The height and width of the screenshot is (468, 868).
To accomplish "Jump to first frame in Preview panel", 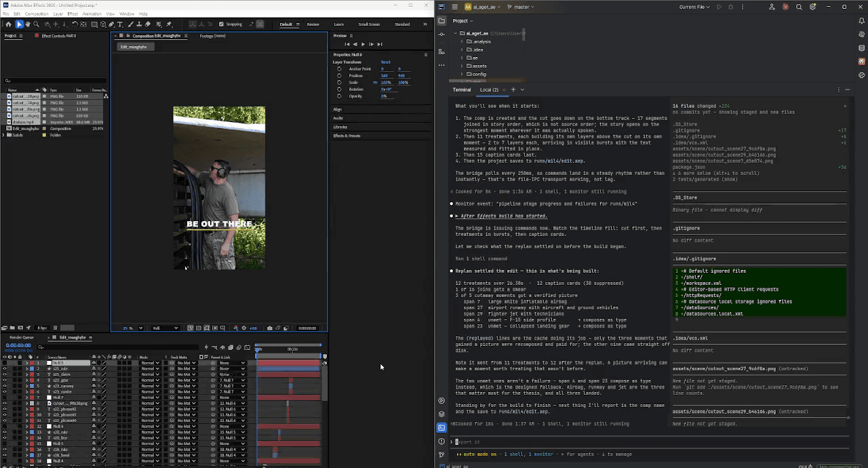I will pyautogui.click(x=347, y=44).
